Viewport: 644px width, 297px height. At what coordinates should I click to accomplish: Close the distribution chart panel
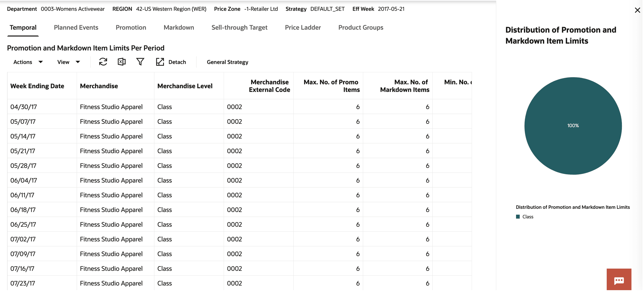637,10
